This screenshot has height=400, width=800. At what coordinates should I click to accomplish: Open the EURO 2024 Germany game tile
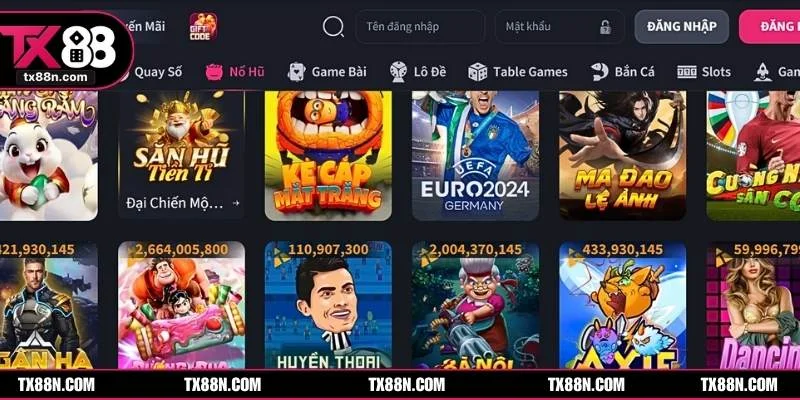tap(476, 156)
